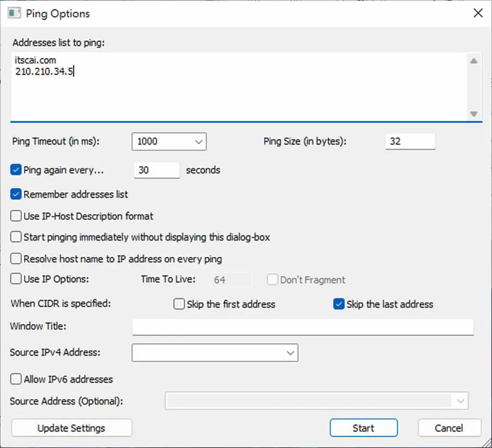492x448 pixels.
Task: Click the Window Title text field
Action: [x=303, y=327]
